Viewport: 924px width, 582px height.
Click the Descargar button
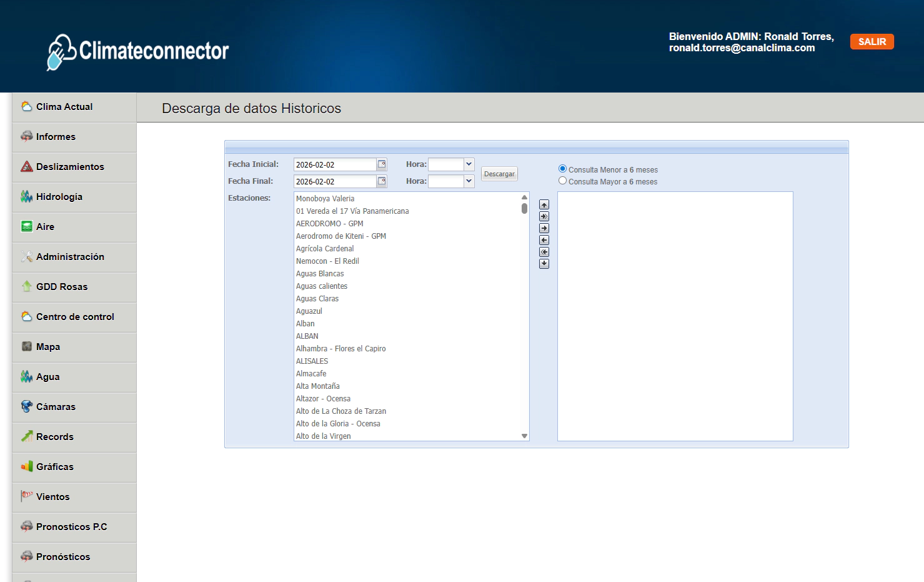(499, 174)
